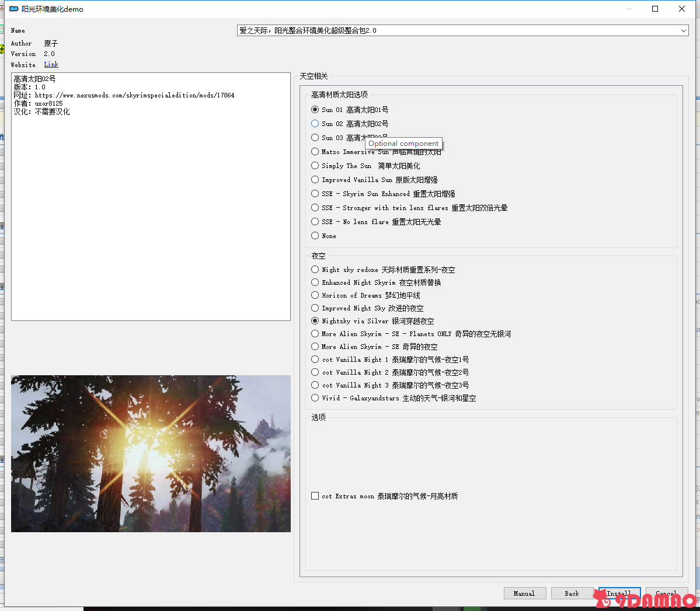Select Night sky redone option
The width and height of the screenshot is (700, 611).
(x=315, y=270)
